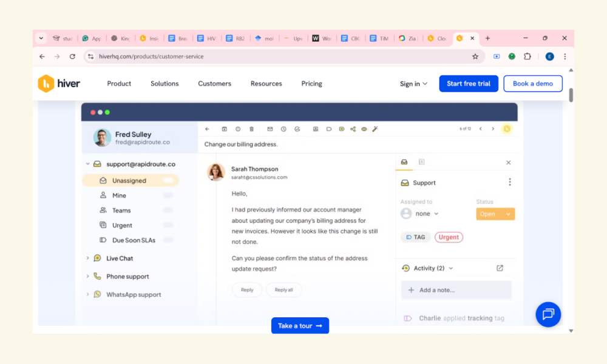
Task: Go to the previous email arrow
Action: coord(480,129)
